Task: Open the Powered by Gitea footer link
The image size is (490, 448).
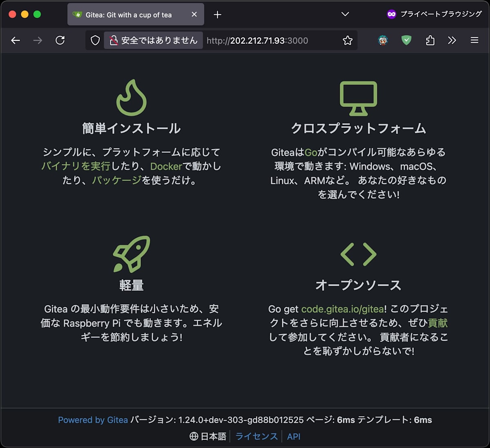Action: click(x=93, y=420)
